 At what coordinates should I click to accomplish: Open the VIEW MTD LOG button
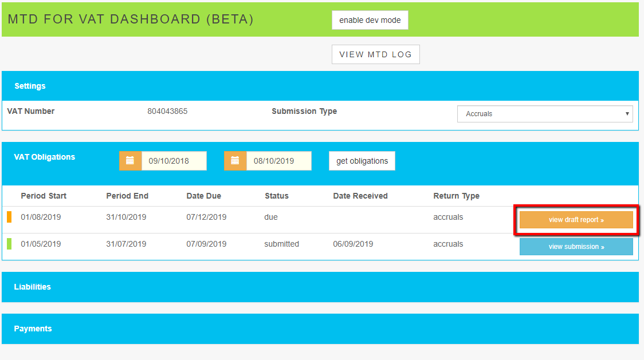[x=375, y=54]
